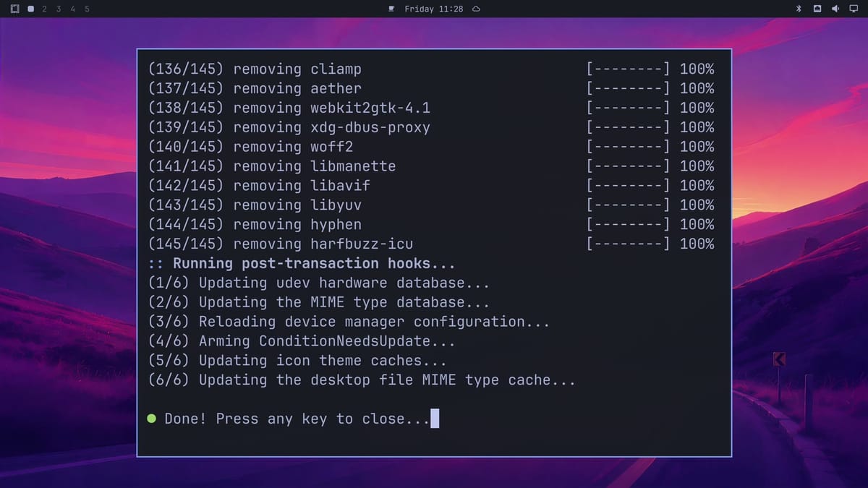Click "(1/6) Updating udev hardware database..."
This screenshot has width=868, height=488.
pyautogui.click(x=319, y=283)
